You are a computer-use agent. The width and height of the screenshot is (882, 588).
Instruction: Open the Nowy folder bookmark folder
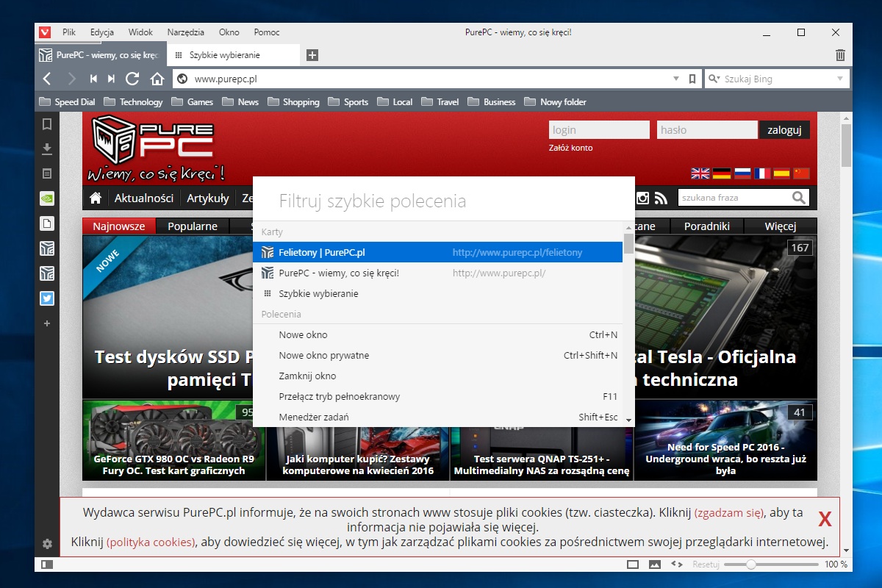pyautogui.click(x=555, y=101)
